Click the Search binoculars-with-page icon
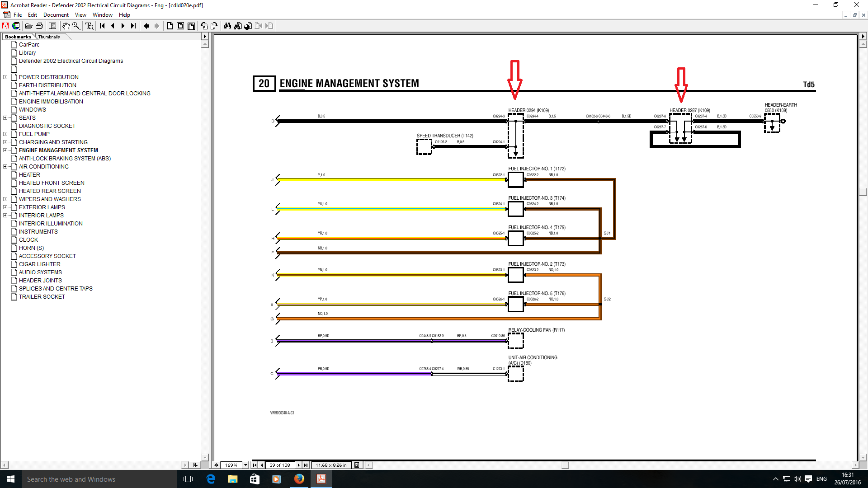The height and width of the screenshot is (488, 868). click(238, 26)
